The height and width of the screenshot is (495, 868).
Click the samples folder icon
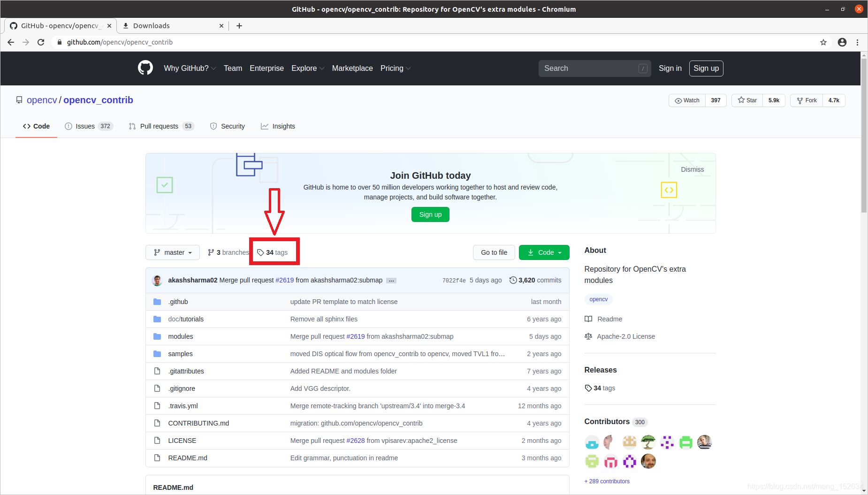[x=157, y=354]
